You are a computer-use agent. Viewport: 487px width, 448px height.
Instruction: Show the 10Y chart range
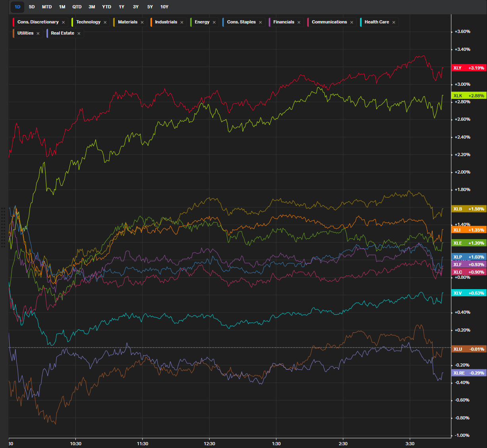tap(164, 7)
